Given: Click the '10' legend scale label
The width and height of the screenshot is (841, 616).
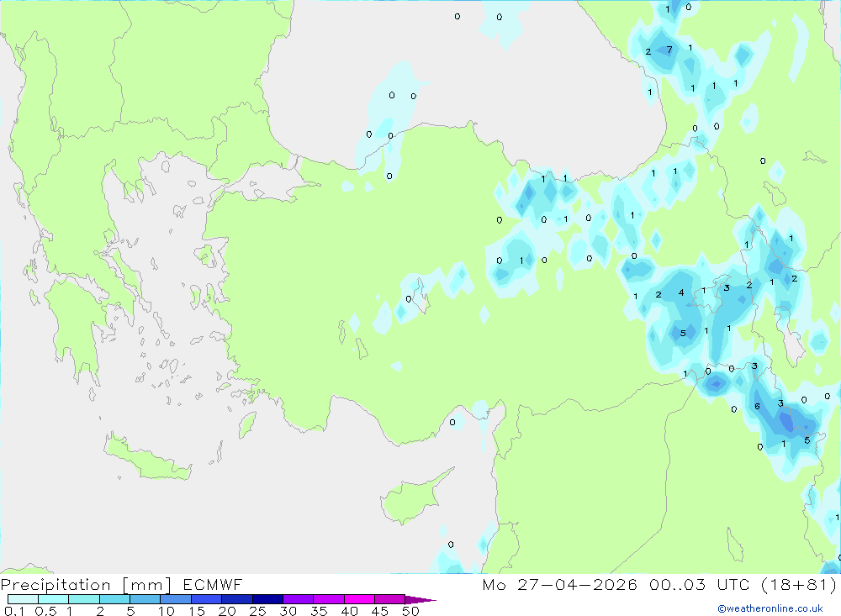Looking at the screenshot, I should pos(167,611).
